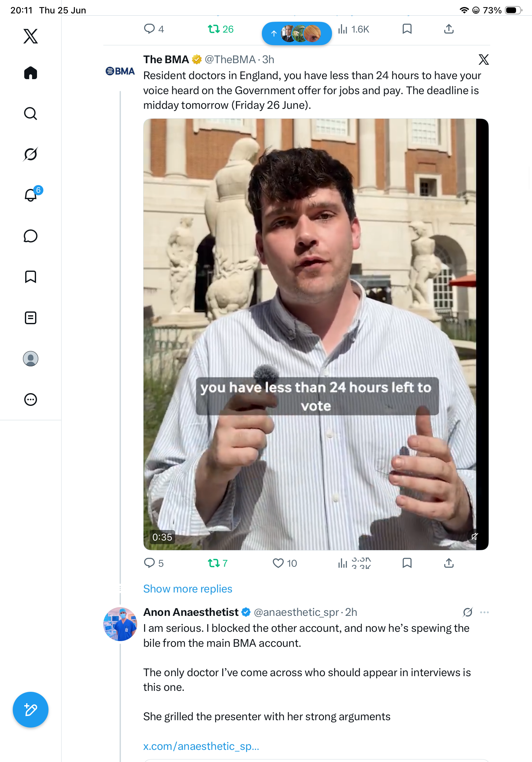
Task: Compose a new post with blue button
Action: pos(31,710)
